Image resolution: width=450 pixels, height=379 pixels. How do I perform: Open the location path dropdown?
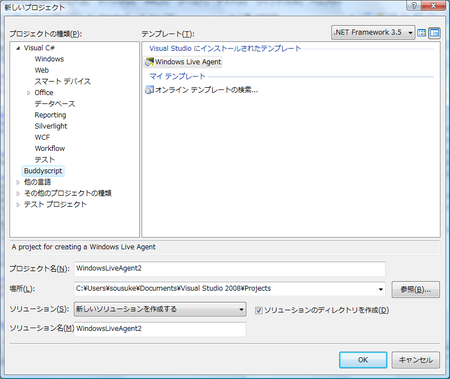coord(380,289)
